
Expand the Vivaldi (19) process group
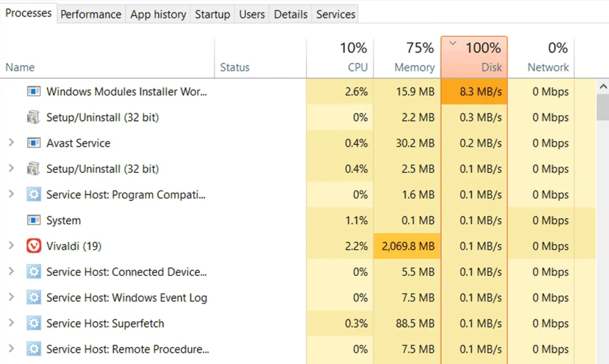click(11, 246)
